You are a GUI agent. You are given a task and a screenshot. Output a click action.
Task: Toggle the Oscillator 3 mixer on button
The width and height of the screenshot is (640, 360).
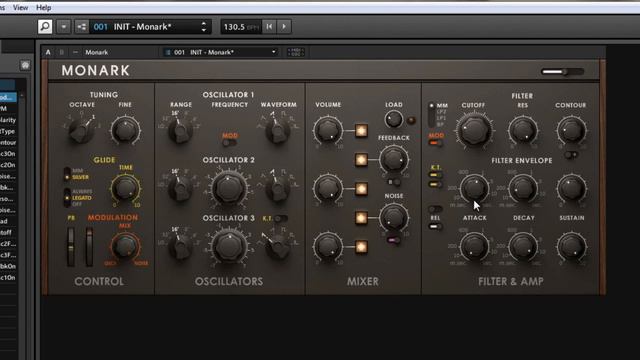[x=361, y=247]
